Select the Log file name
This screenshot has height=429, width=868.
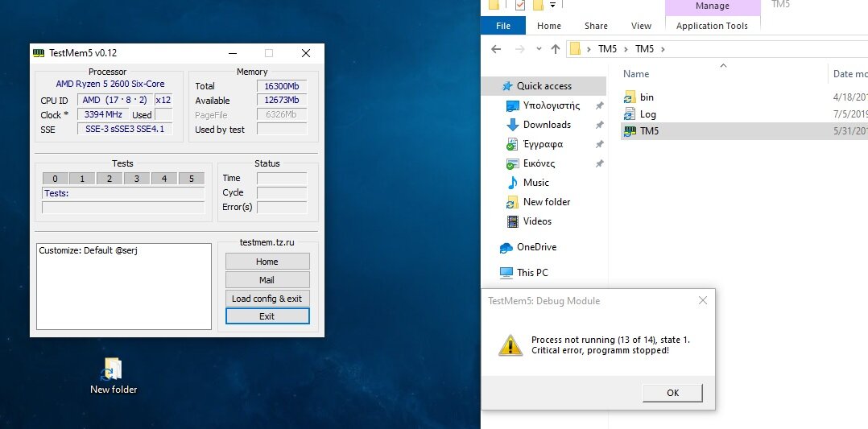click(x=647, y=114)
